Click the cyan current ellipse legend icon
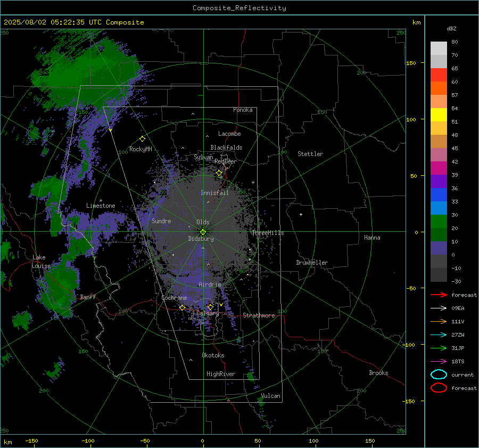The width and height of the screenshot is (479, 448). tap(439, 374)
